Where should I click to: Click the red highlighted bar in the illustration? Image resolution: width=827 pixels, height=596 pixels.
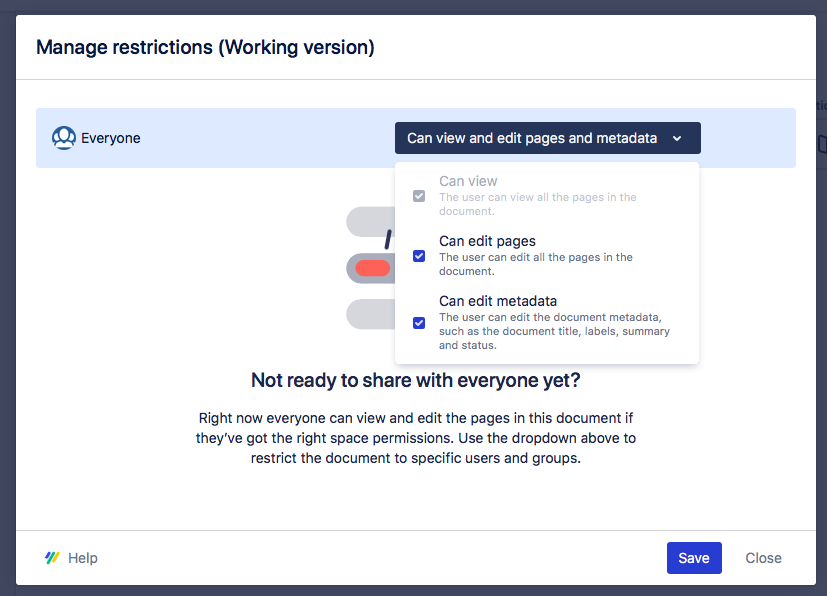click(371, 268)
